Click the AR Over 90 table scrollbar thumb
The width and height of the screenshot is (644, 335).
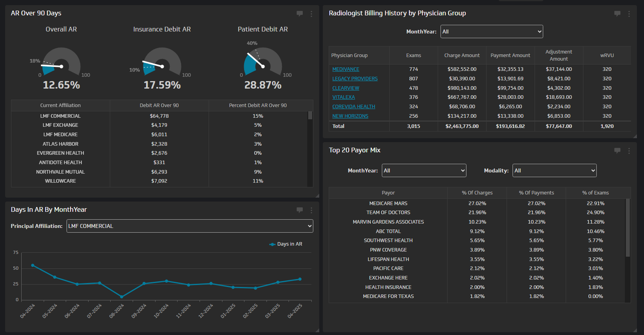pos(310,115)
